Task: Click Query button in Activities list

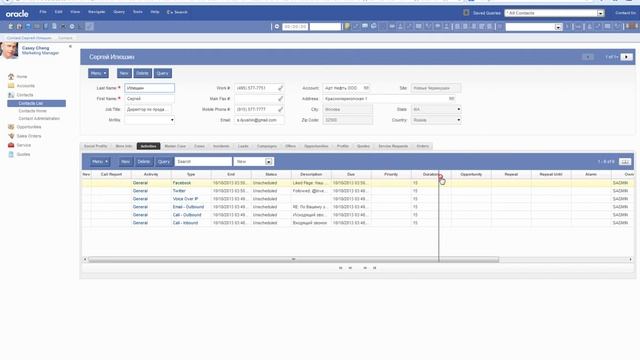Action: pos(164,162)
